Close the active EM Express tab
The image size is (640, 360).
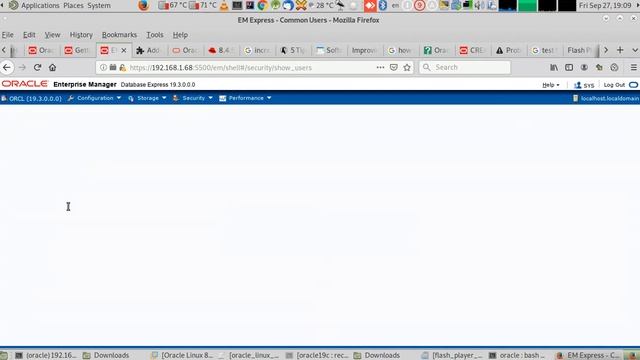(x=124, y=50)
